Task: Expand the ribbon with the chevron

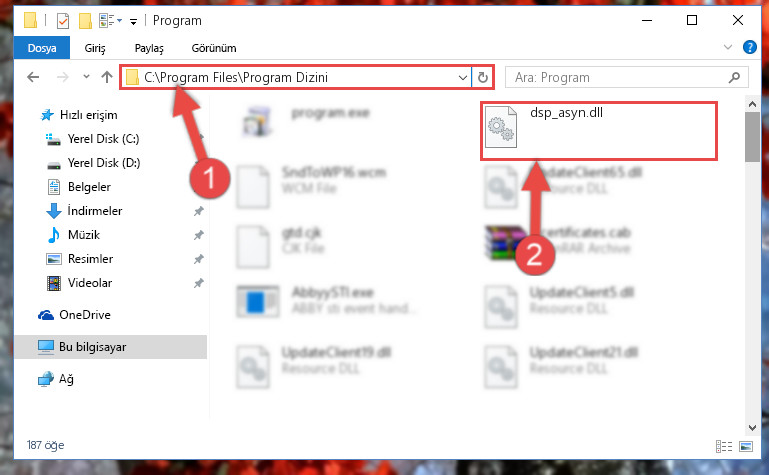Action: (x=728, y=47)
